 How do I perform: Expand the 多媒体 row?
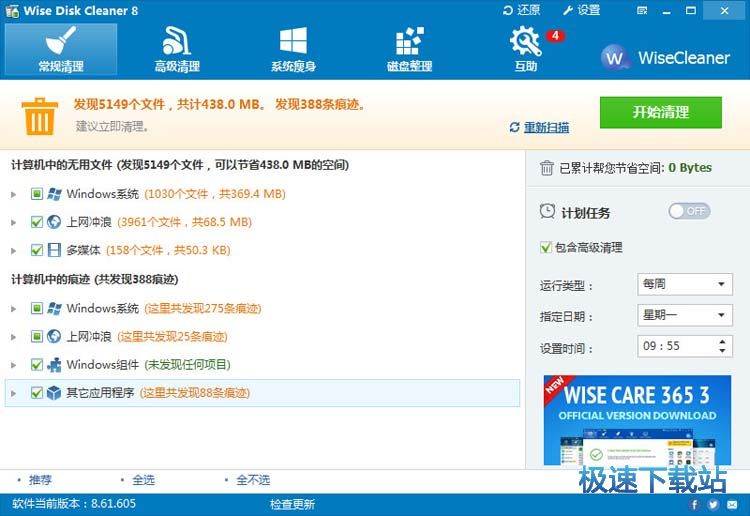point(14,251)
